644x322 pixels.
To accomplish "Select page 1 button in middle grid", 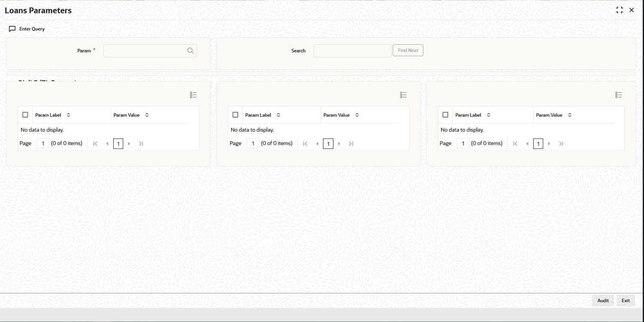I will click(328, 144).
